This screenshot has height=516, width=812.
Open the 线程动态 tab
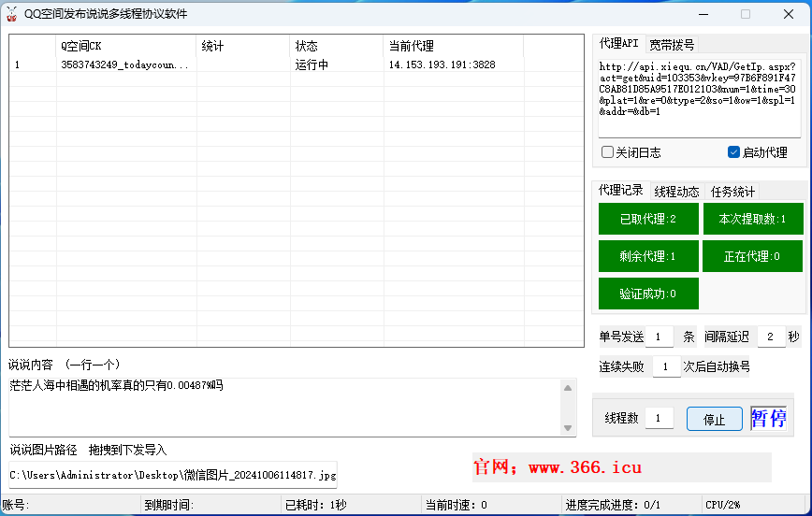point(676,192)
